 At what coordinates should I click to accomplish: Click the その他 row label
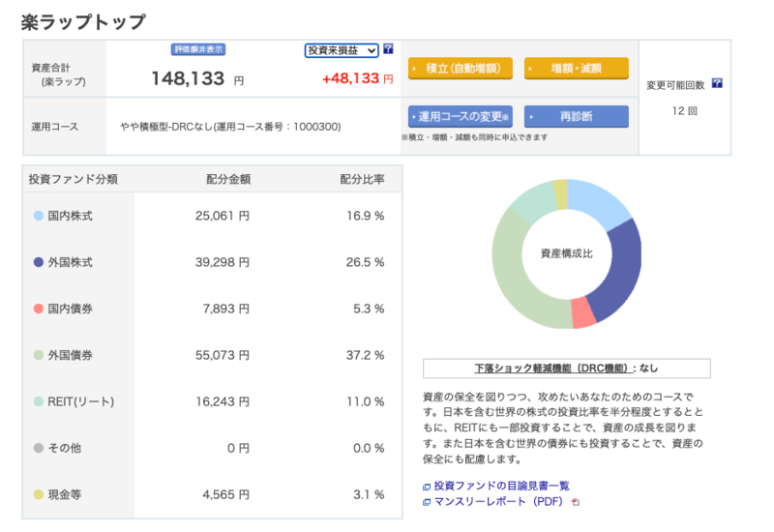click(x=64, y=448)
